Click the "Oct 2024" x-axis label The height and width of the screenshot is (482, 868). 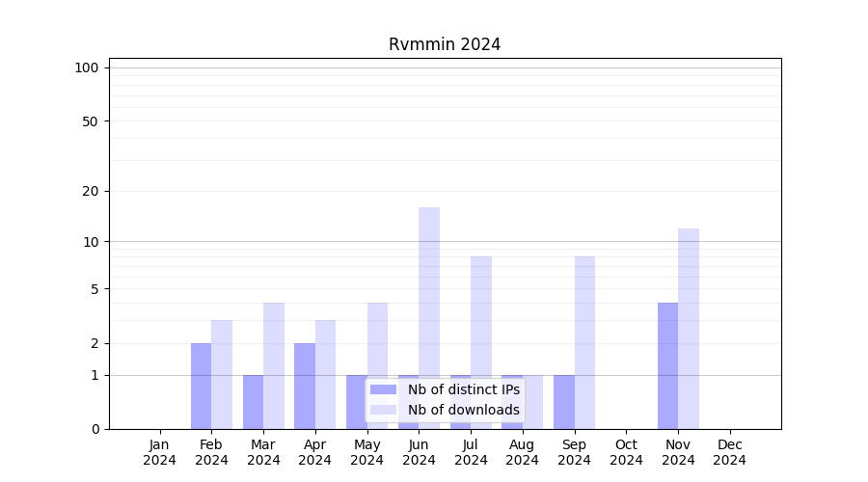[626, 452]
